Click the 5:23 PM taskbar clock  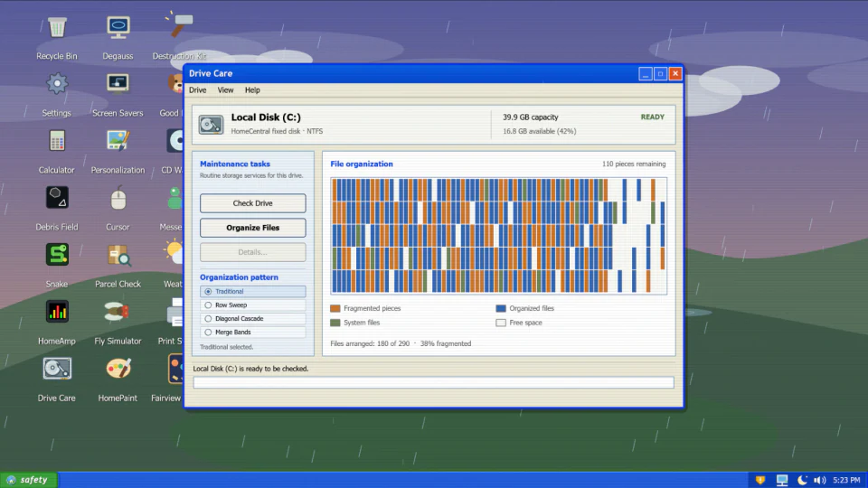pyautogui.click(x=846, y=480)
